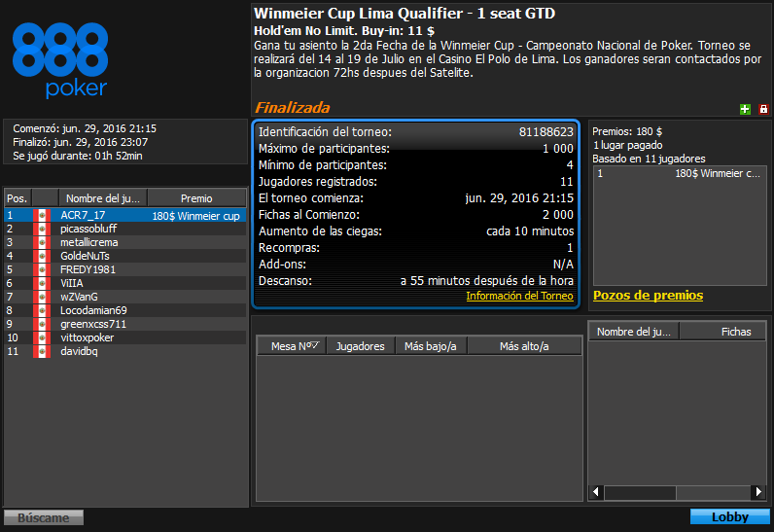Click the Peru flag beside FREDY1981
This screenshot has width=774, height=532.
pos(42,269)
